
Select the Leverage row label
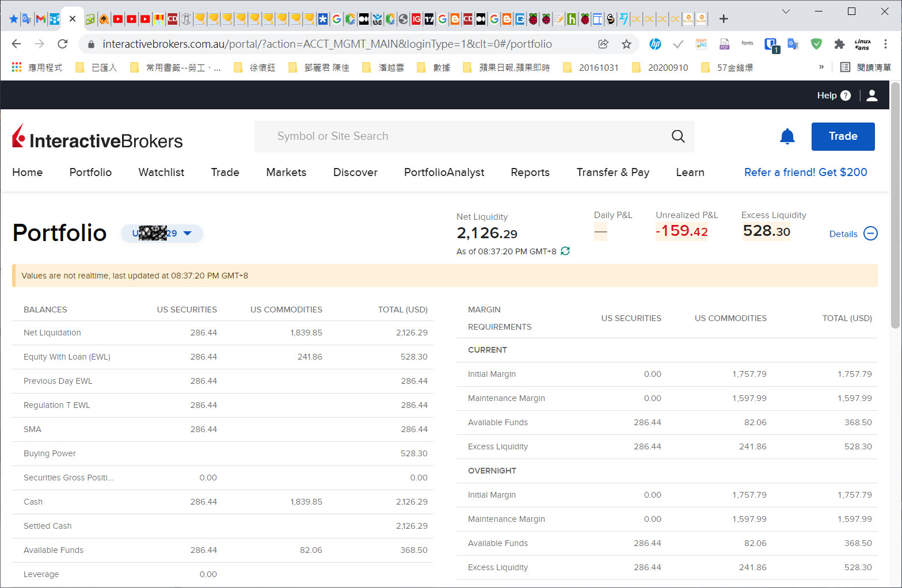coord(41,574)
